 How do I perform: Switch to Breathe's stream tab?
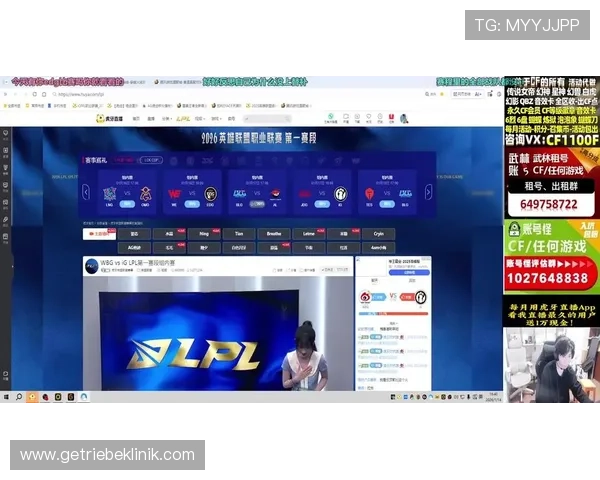[x=274, y=234]
